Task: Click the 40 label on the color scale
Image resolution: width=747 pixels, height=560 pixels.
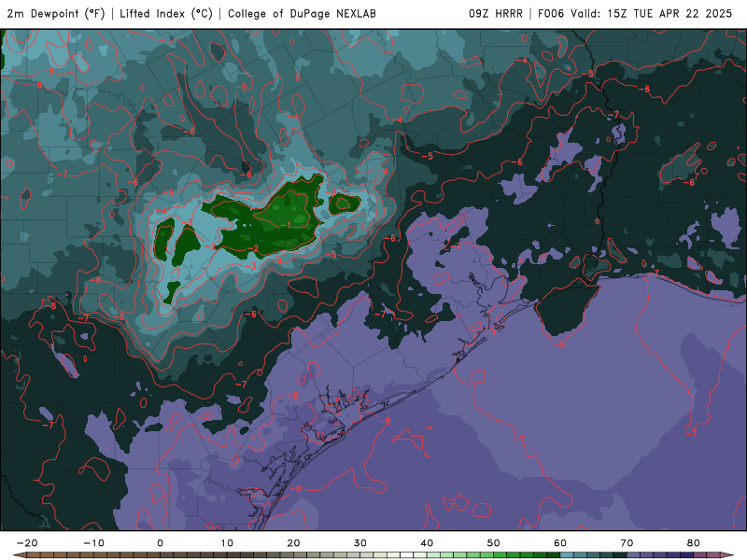Action: pyautogui.click(x=427, y=543)
